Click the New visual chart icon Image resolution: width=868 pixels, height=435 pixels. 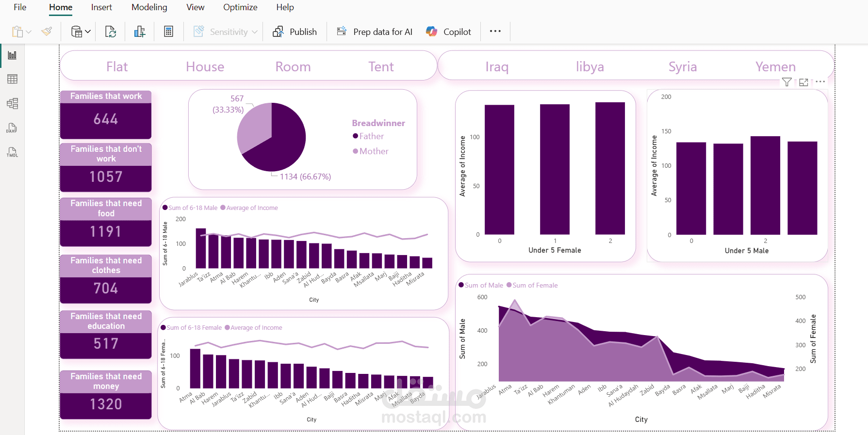point(140,32)
